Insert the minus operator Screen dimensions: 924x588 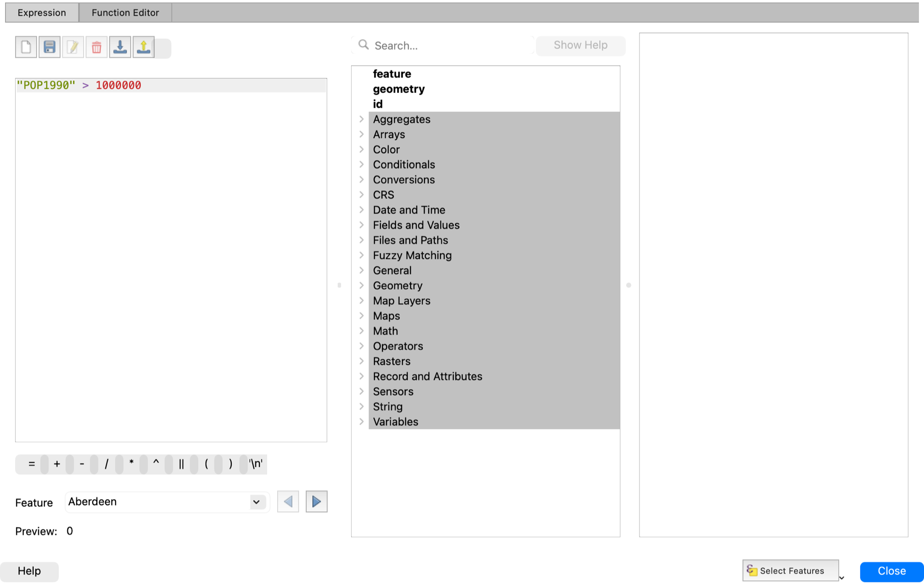82,464
